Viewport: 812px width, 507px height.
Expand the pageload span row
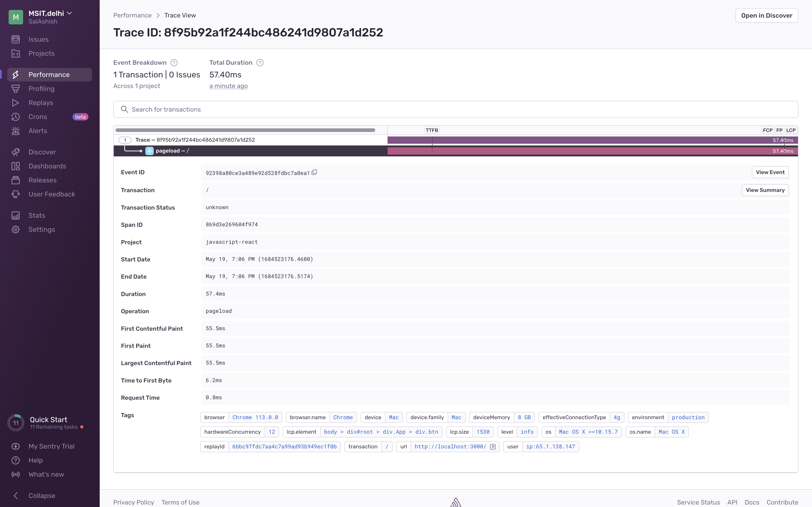pos(172,151)
